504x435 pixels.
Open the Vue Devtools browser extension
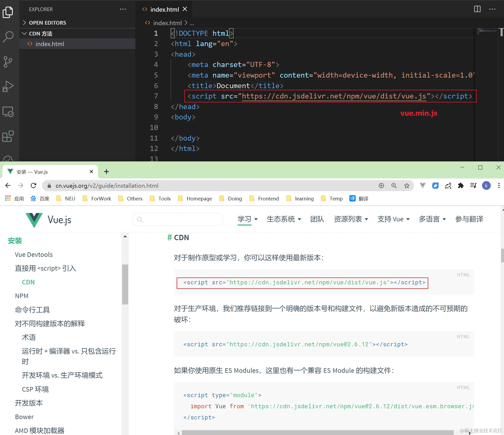pyautogui.click(x=423, y=186)
